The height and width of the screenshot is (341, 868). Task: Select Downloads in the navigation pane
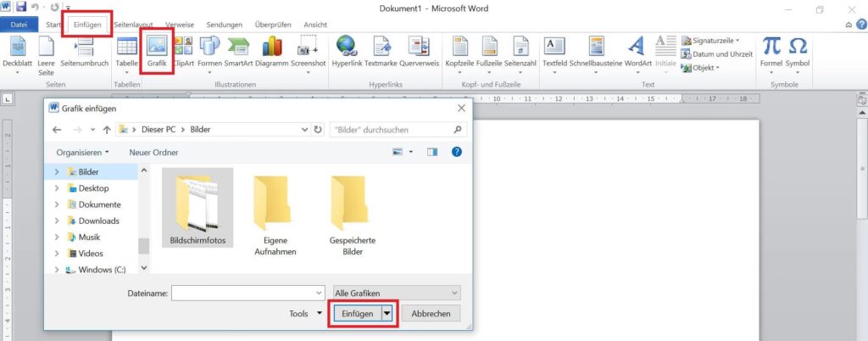tap(98, 221)
